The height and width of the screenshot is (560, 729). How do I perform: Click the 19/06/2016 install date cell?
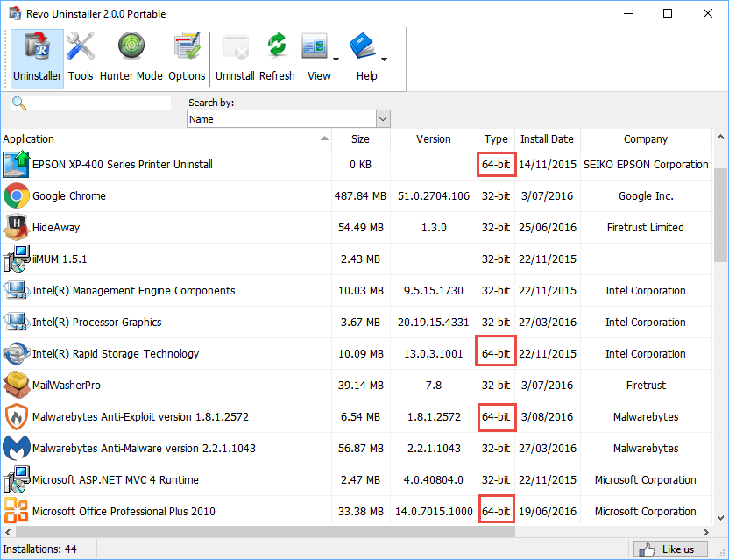548,511
